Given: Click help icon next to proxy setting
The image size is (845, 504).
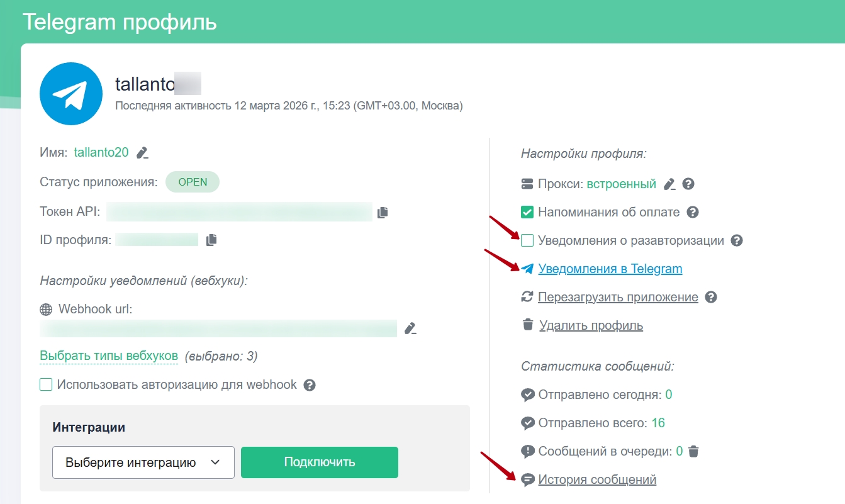Looking at the screenshot, I should pyautogui.click(x=688, y=184).
